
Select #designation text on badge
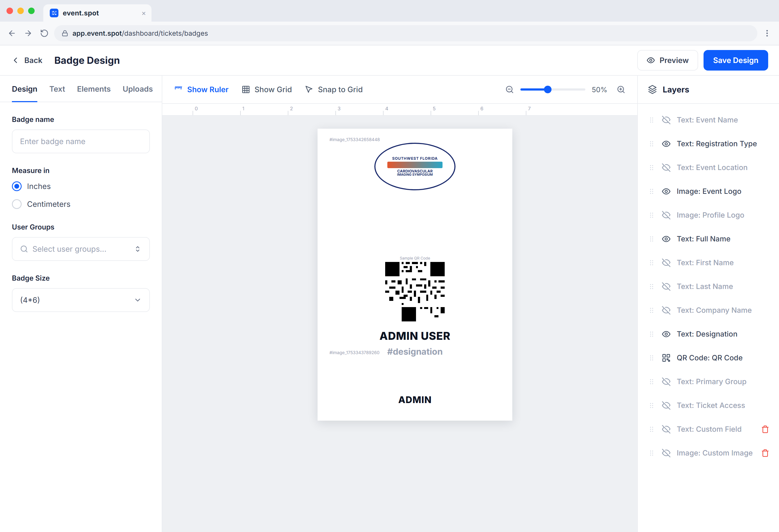pos(415,352)
